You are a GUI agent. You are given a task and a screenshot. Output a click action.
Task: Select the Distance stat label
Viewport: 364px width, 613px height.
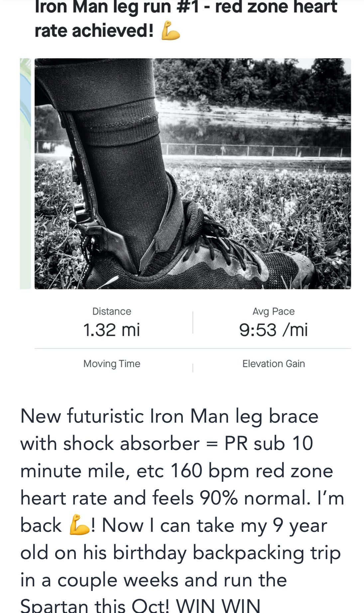coord(112,311)
